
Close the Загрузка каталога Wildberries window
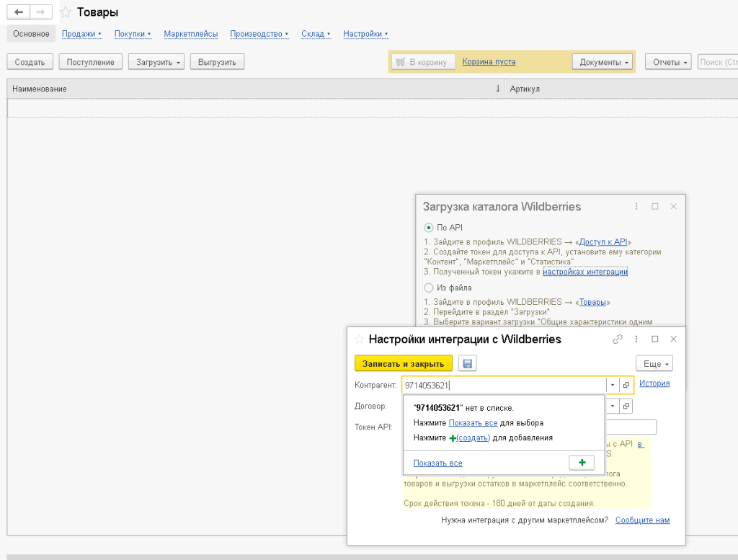point(674,207)
